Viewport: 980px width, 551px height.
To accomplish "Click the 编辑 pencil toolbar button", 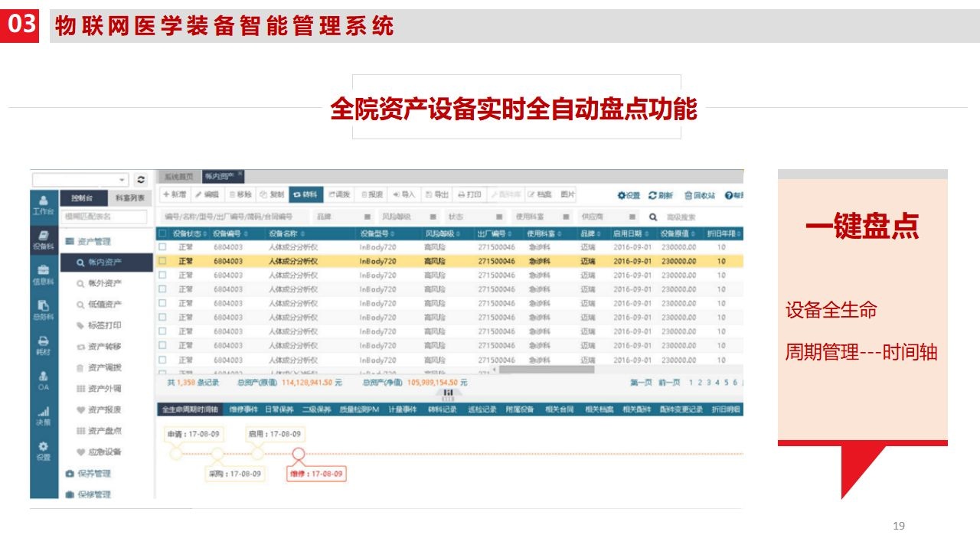I will (207, 195).
